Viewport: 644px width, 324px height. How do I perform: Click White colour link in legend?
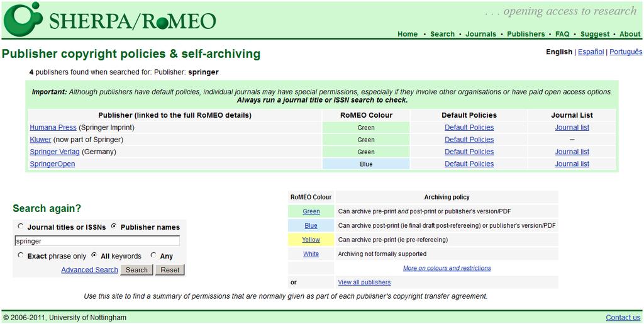coord(311,254)
